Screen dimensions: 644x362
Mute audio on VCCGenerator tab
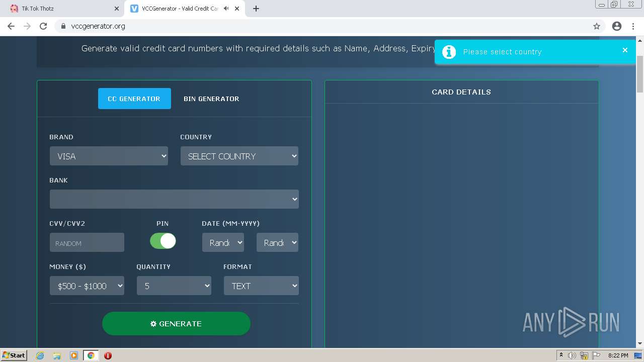[226, 9]
